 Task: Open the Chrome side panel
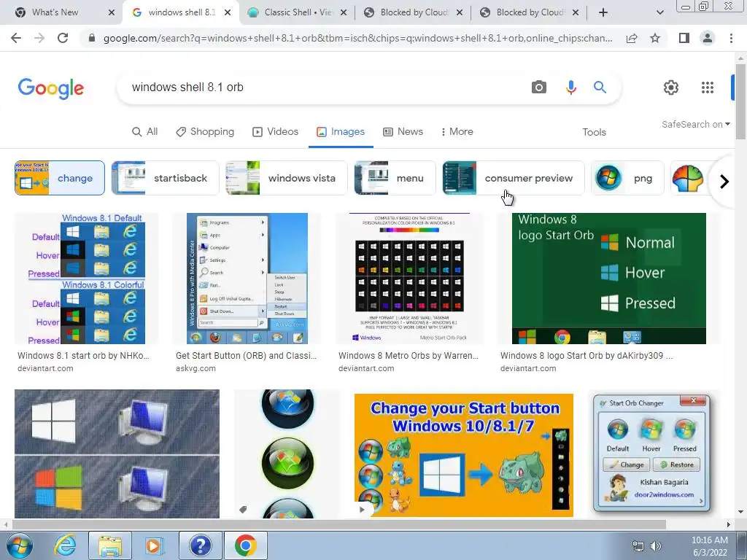click(684, 38)
